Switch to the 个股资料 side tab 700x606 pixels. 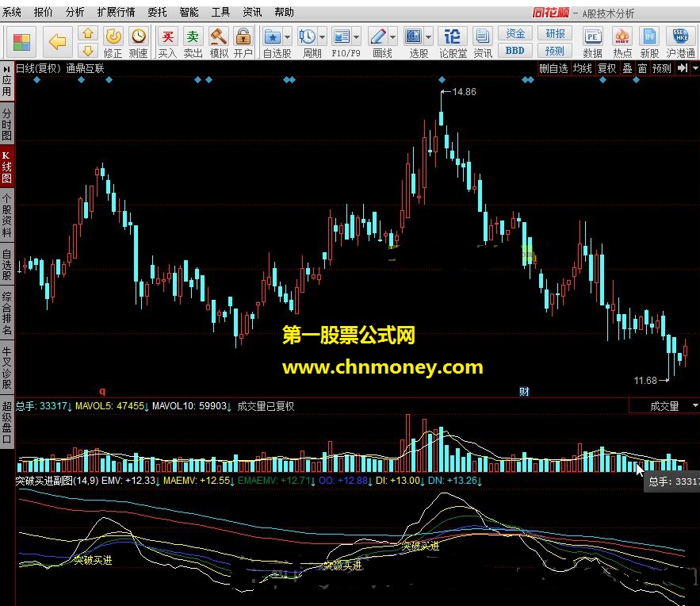(x=6, y=215)
